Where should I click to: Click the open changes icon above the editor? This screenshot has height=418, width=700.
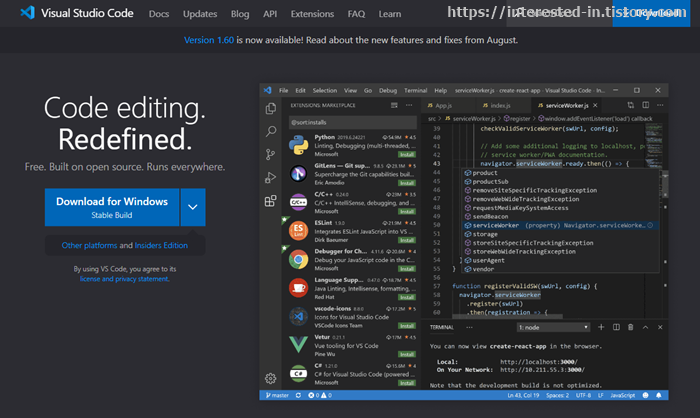tap(630, 105)
